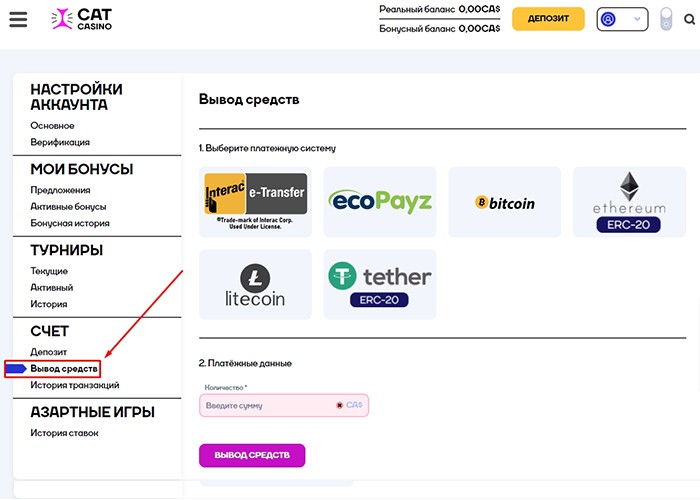The image size is (700, 500).
Task: Open Текущие tournaments link
Action: 49,271
